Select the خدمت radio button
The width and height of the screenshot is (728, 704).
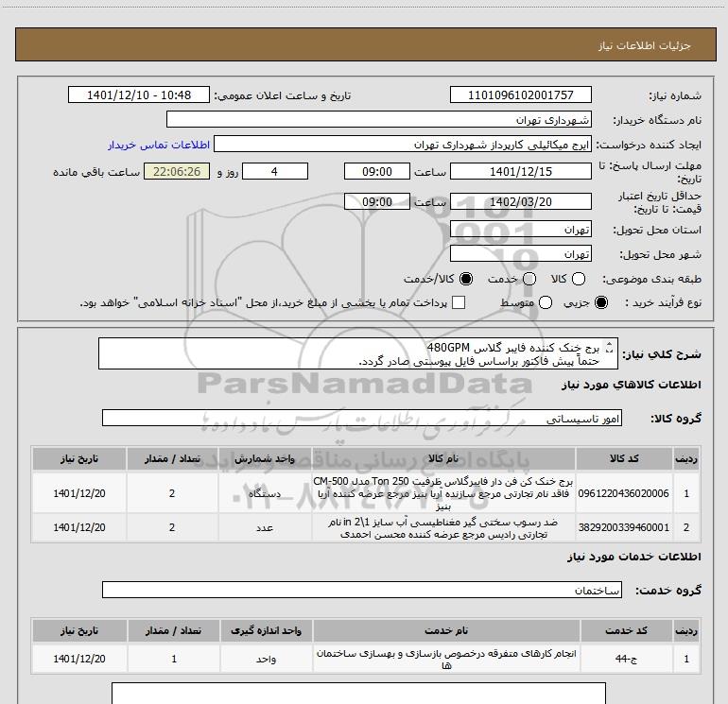[x=529, y=279]
